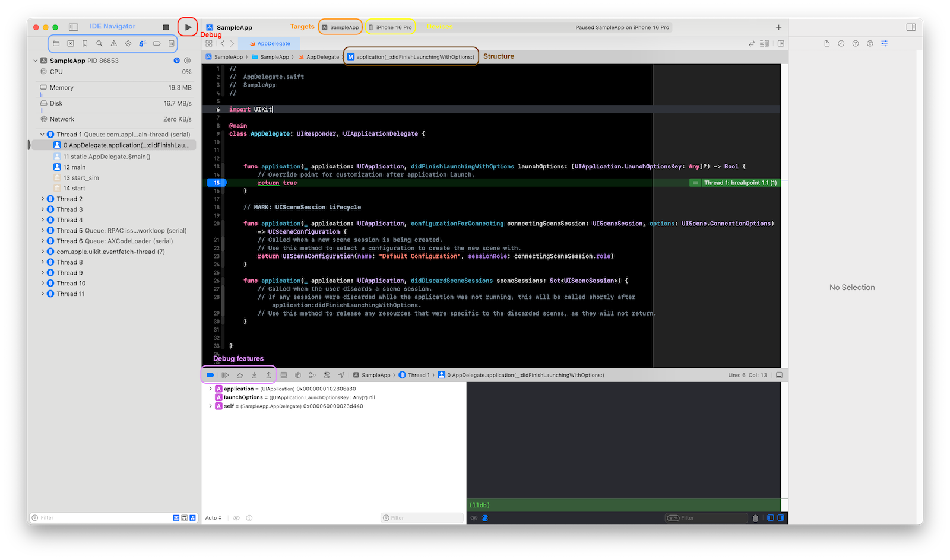Stop the running app with the stop button
950x560 pixels.
click(x=166, y=27)
